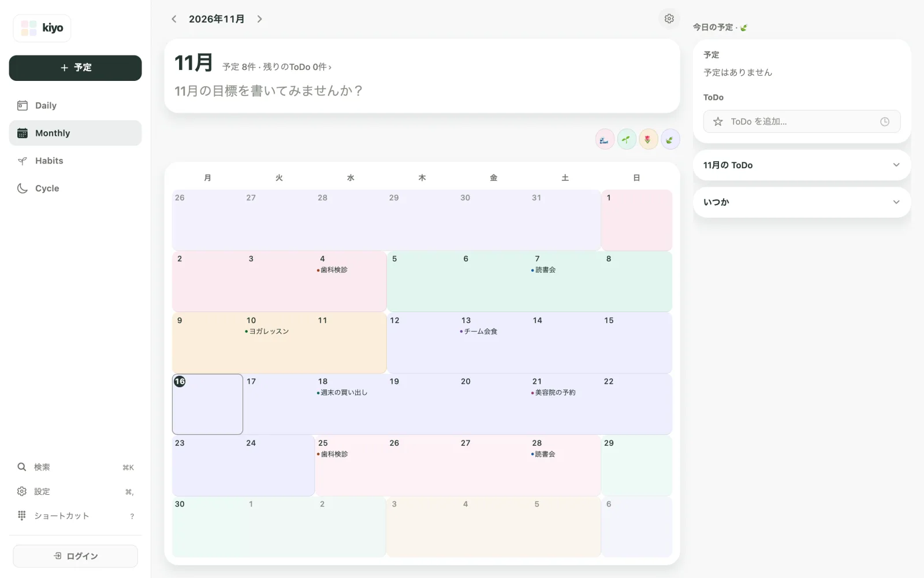
Task: Open the チーム会食 event
Action: tap(479, 331)
